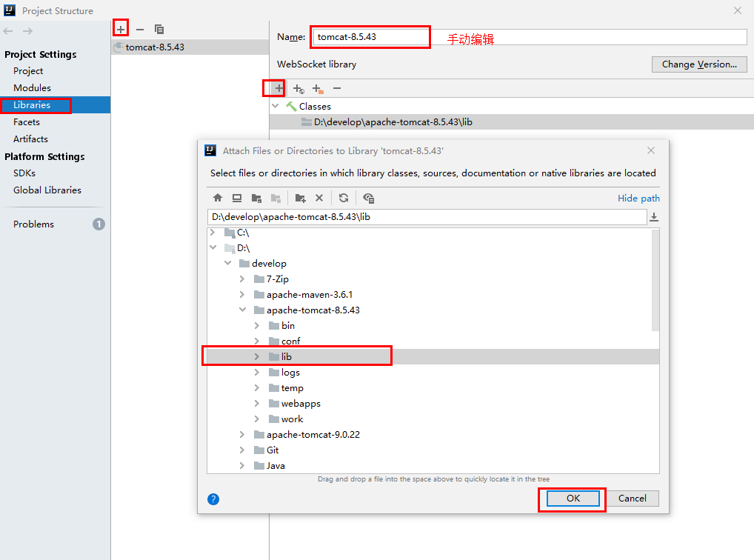Go to Desktop directory icon
This screenshot has width=754, height=560.
(x=237, y=198)
